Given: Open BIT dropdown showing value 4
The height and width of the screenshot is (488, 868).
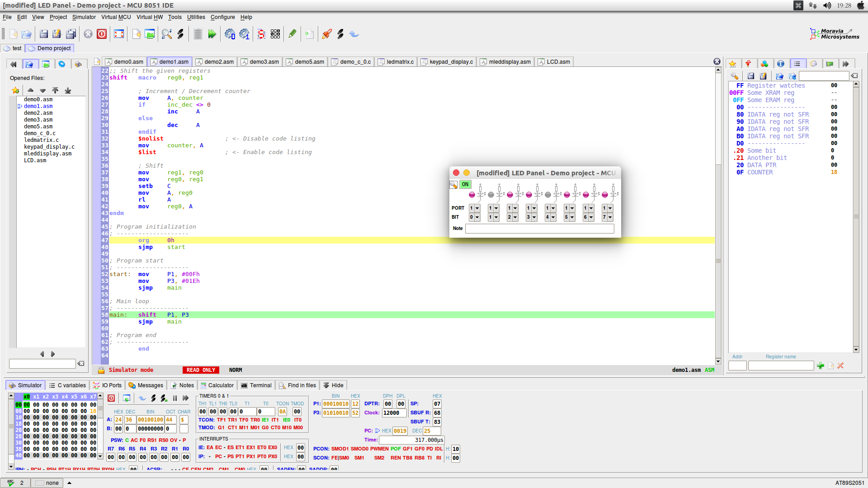Looking at the screenshot, I should [550, 217].
